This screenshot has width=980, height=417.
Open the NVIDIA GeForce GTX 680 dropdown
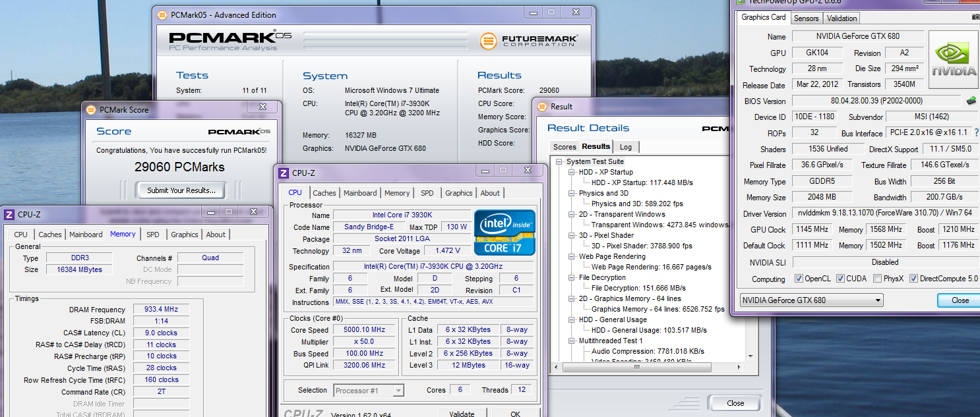pos(811,300)
